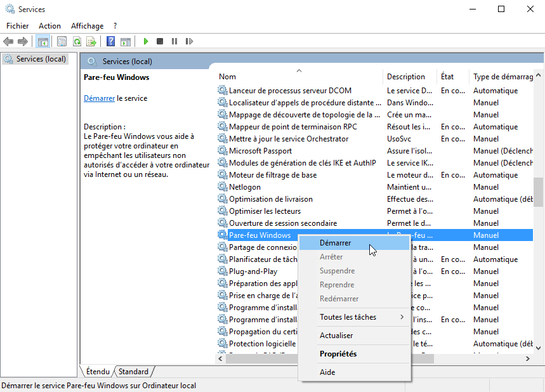Viewport: 545px width, 392px height.
Task: Click the Démarrer le service link
Action: (99, 98)
